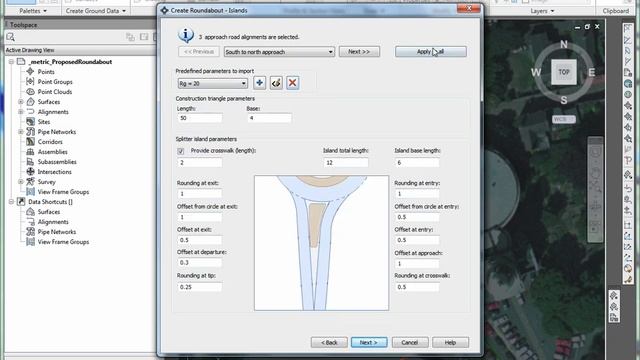Click the Cancel button
Image resolution: width=640 pixels, height=360 pixels.
(410, 342)
